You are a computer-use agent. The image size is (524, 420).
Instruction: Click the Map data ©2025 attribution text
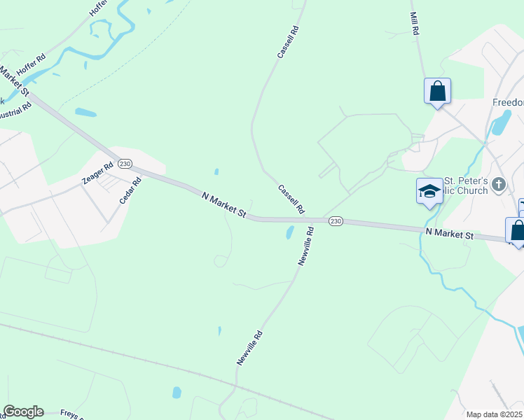coord(495,414)
